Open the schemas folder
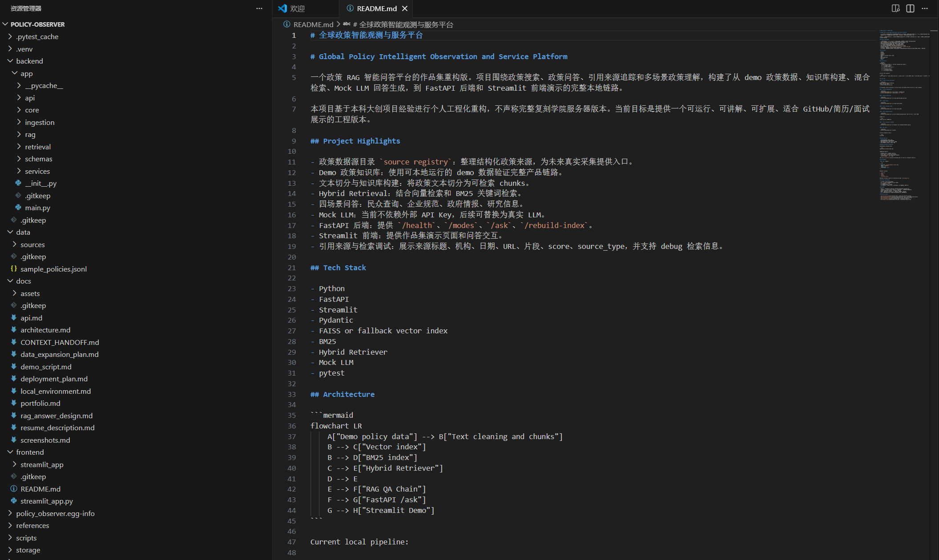The height and width of the screenshot is (560, 939). tap(39, 159)
